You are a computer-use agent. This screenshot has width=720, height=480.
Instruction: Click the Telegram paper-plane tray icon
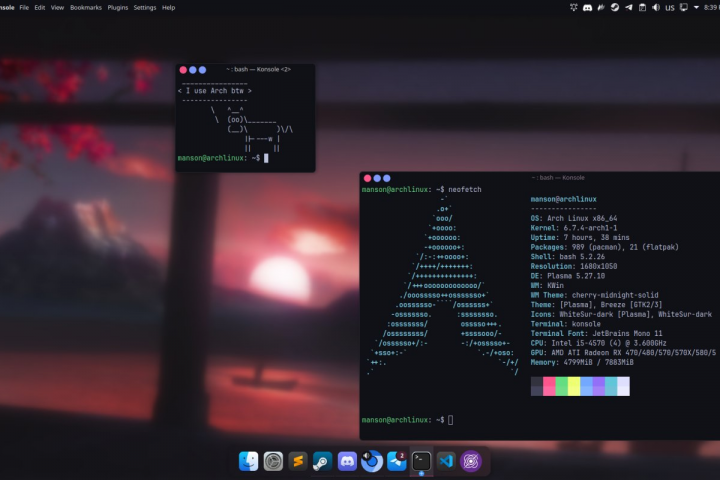tap(629, 7)
